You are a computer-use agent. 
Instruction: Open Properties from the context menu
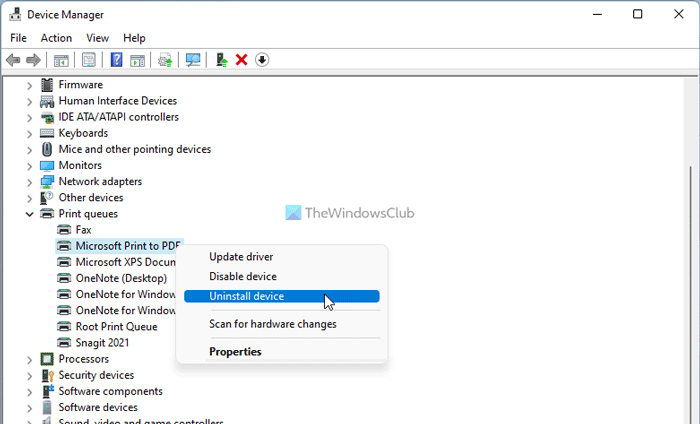[x=282, y=352]
